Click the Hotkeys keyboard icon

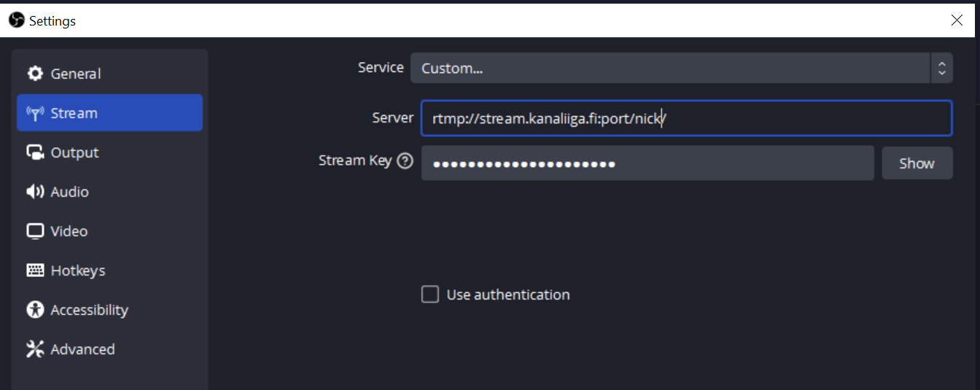click(x=35, y=270)
